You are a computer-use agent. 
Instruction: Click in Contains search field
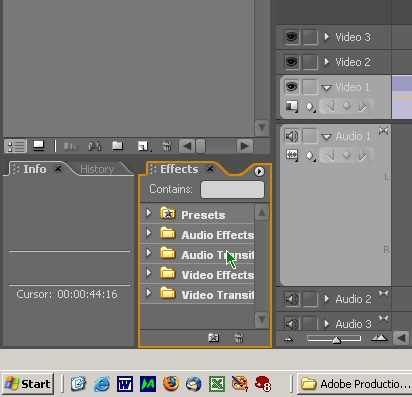click(x=232, y=189)
